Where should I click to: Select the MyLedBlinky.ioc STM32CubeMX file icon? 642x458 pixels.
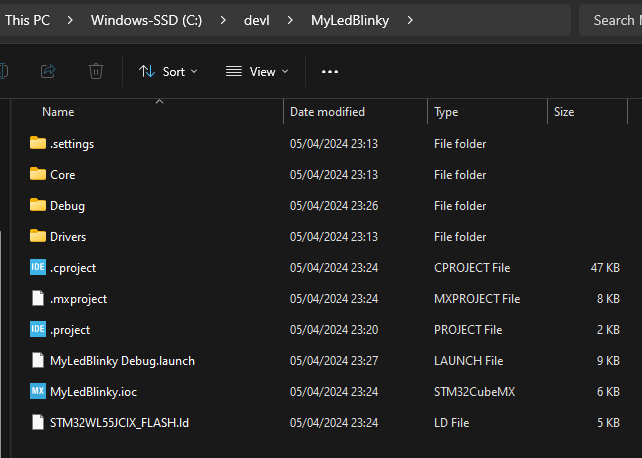38,392
